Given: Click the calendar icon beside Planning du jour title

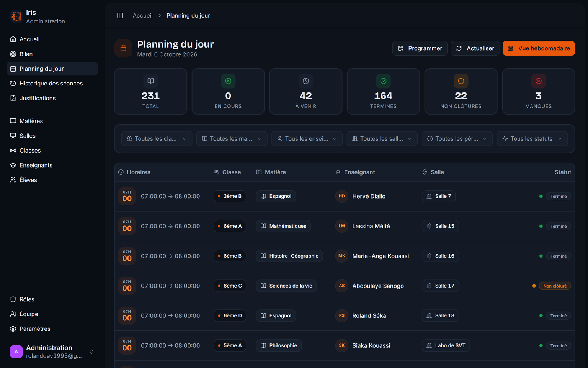Looking at the screenshot, I should click(123, 48).
